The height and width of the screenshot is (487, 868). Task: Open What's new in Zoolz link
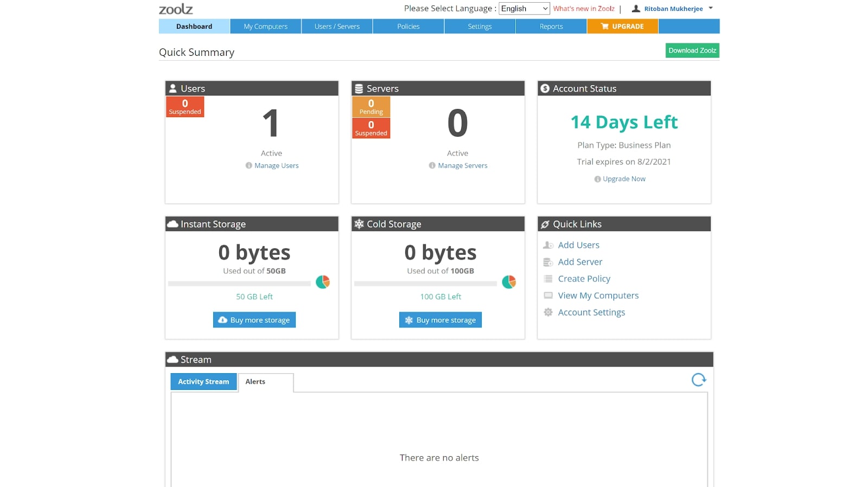(x=584, y=9)
